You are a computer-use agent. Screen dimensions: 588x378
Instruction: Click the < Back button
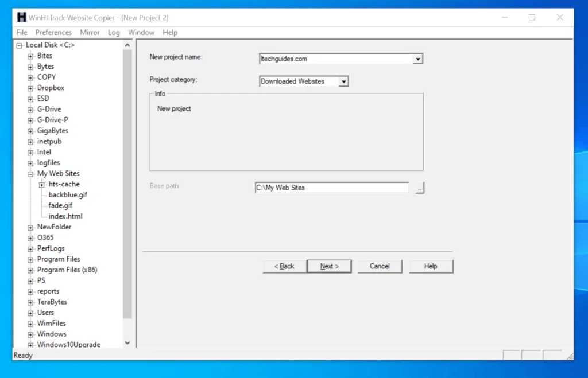point(284,266)
